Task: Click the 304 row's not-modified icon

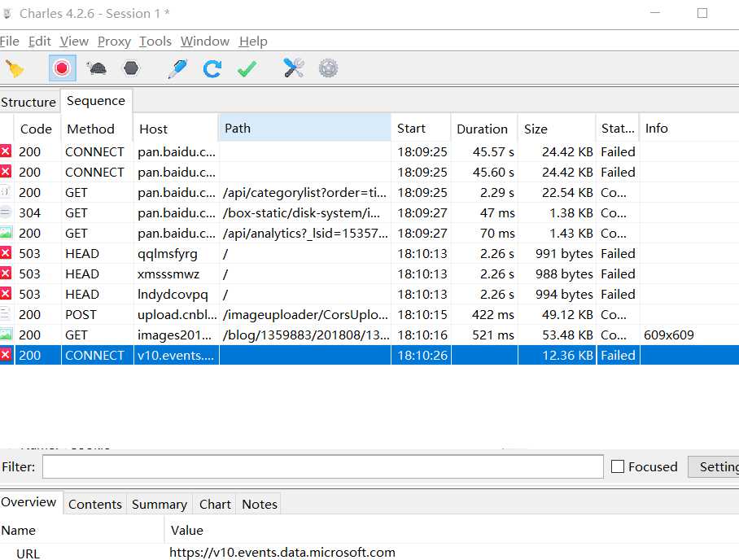Action: tap(5, 212)
